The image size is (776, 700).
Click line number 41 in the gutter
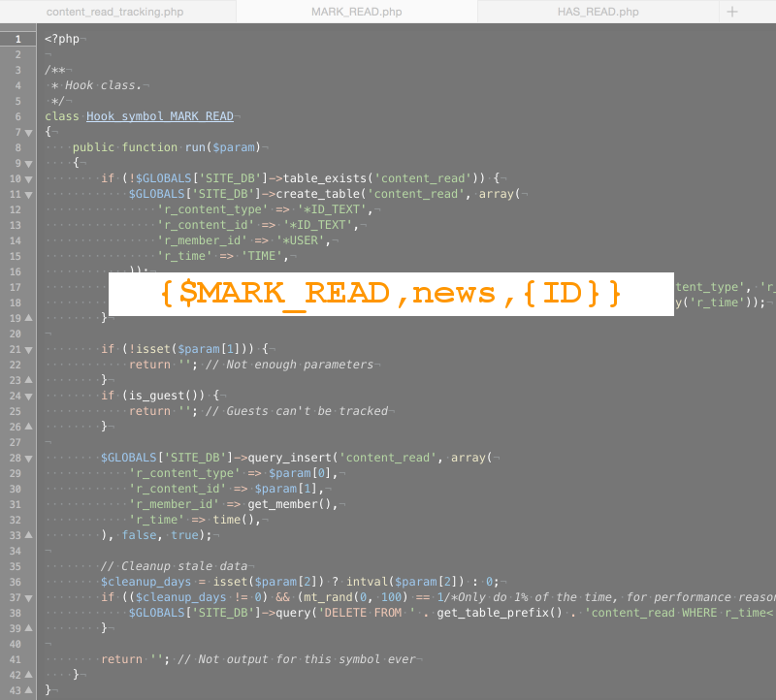tap(15, 659)
